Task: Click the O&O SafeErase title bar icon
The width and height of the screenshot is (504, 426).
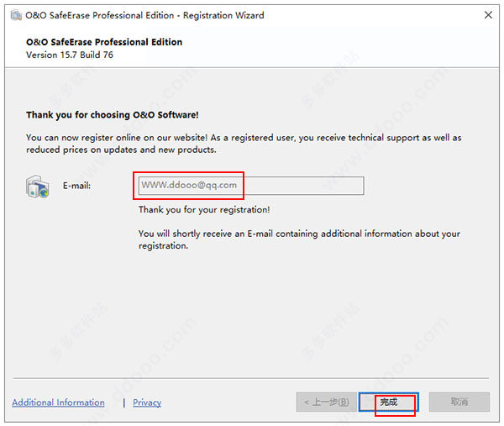Action: pos(16,15)
